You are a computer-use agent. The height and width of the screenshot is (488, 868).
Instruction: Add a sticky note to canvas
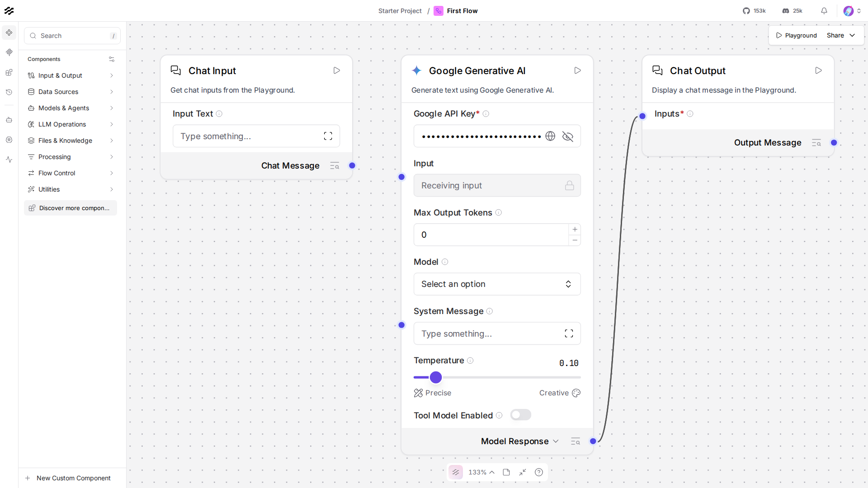tap(506, 472)
